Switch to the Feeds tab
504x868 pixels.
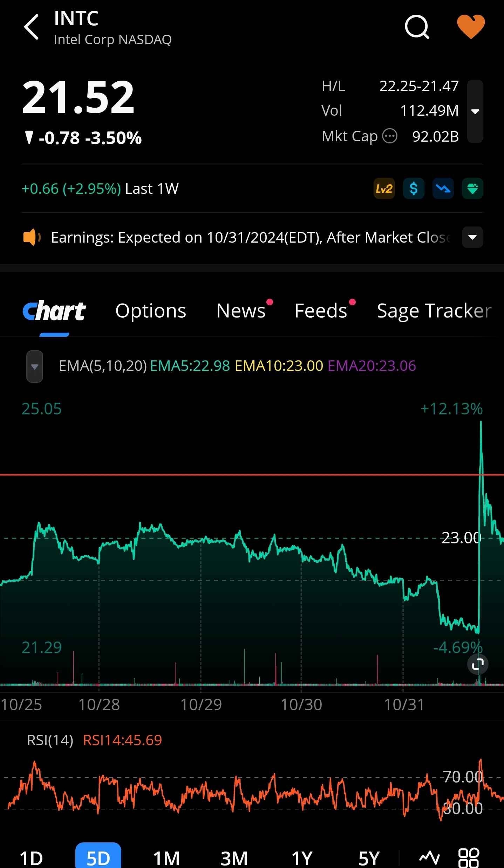click(x=321, y=311)
